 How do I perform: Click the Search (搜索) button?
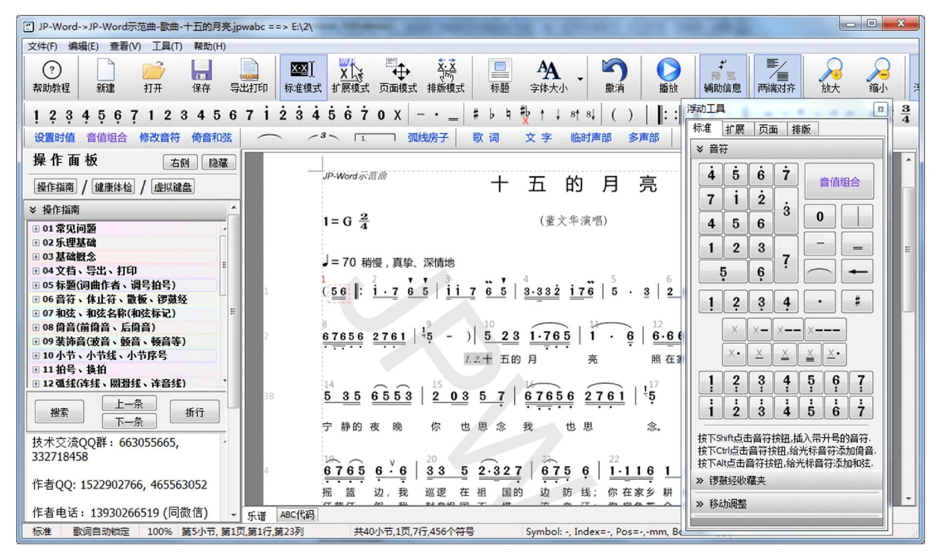tap(59, 412)
